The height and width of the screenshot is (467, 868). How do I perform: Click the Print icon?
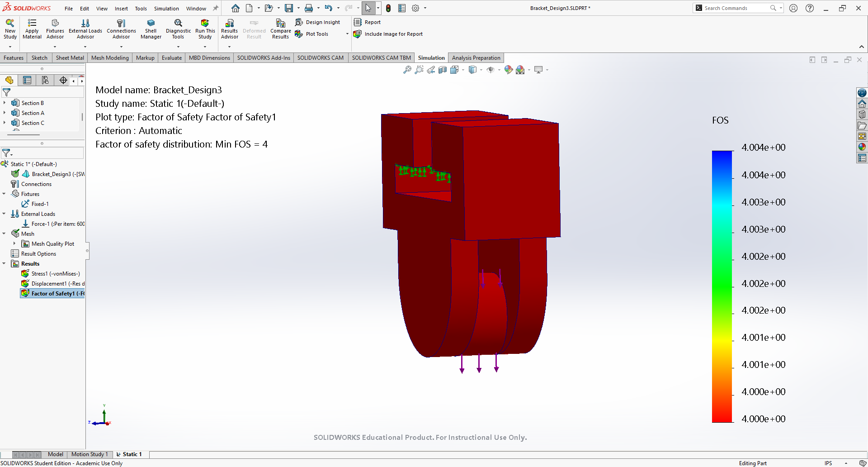(x=309, y=8)
